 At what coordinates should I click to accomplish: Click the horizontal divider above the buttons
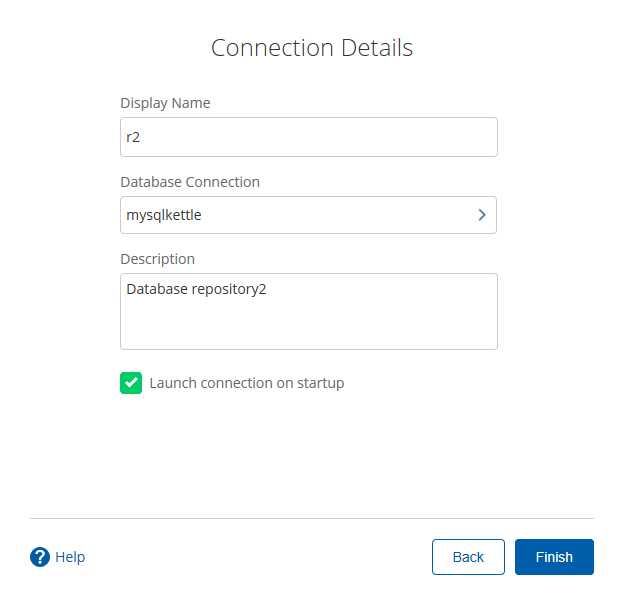(x=312, y=518)
